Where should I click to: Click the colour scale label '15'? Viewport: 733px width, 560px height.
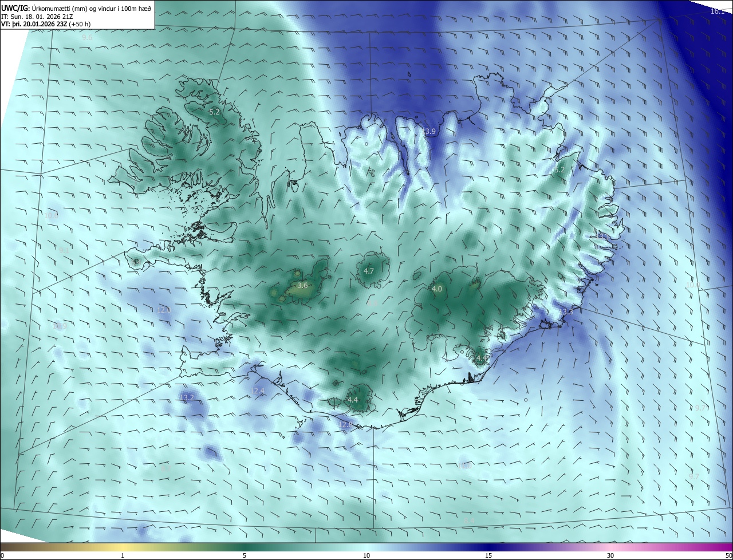[488, 555]
